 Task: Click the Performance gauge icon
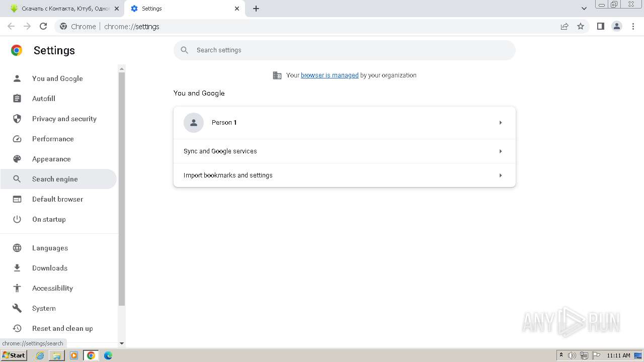[x=17, y=139]
